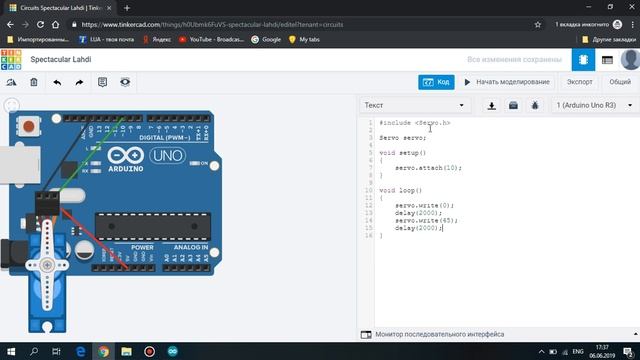Viewport: 640px width, 360px height.
Task: Start the debugger bug icon
Action: click(535, 106)
